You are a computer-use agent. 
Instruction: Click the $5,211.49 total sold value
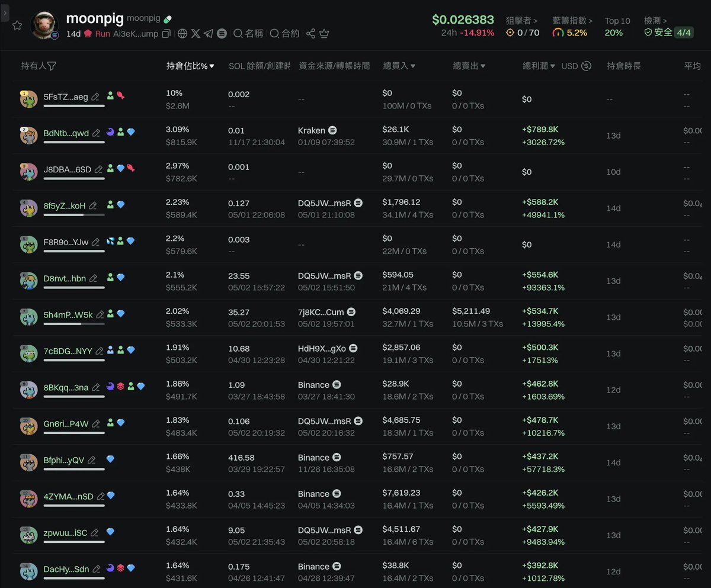click(x=471, y=311)
